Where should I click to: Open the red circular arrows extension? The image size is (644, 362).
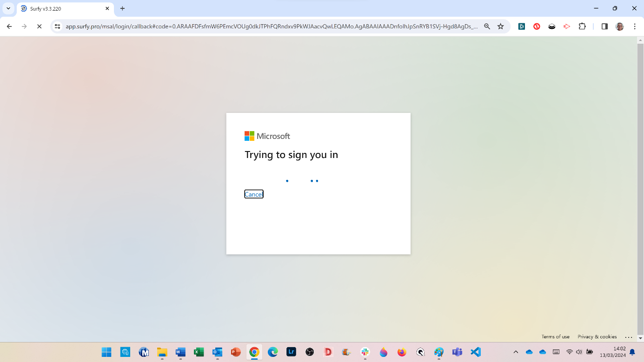[537, 26]
